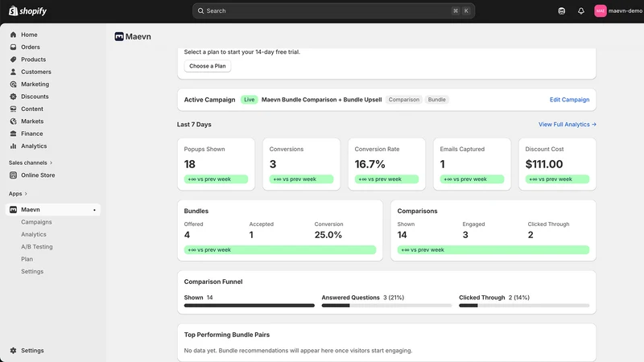Click the Popups Shown value 18
This screenshot has width=644, height=362.
190,164
